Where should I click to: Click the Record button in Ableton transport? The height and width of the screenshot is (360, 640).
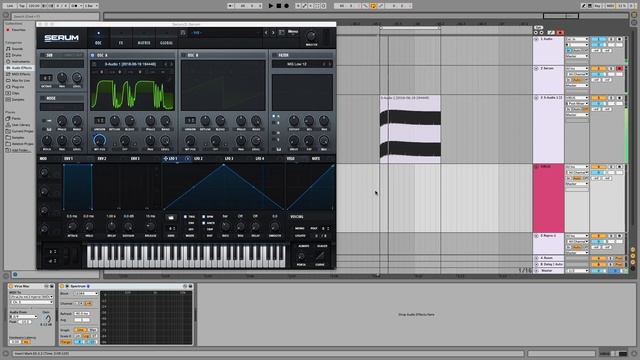click(287, 6)
